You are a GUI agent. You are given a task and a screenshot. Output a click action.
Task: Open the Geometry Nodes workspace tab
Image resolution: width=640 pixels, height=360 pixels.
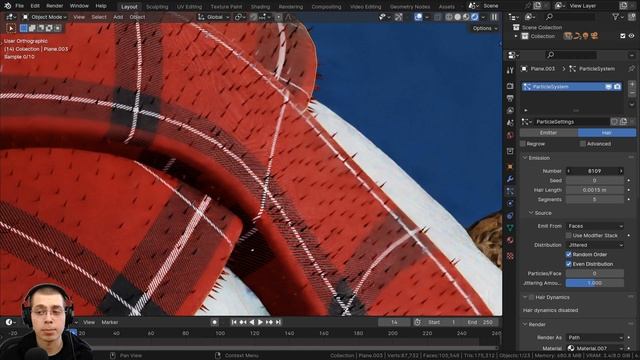click(x=410, y=7)
